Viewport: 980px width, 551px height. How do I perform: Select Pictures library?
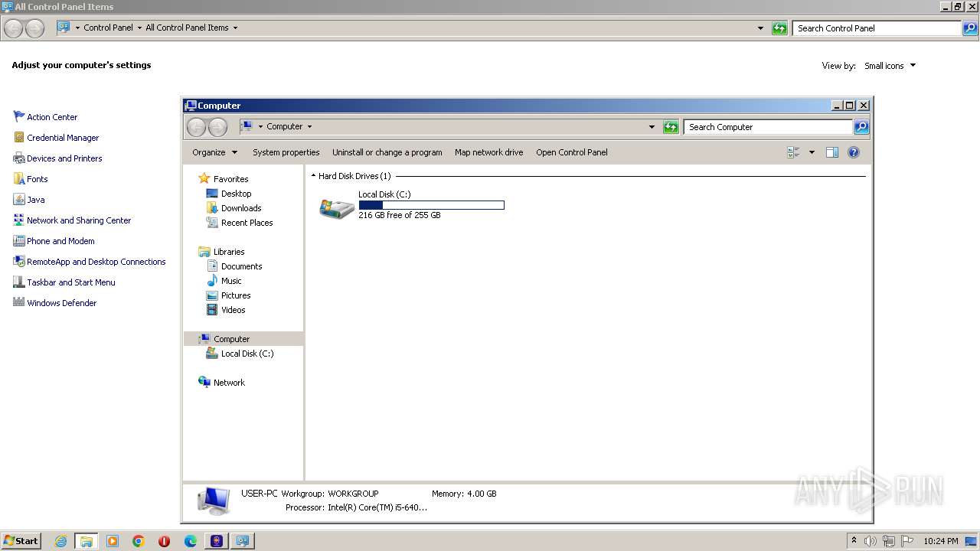[x=236, y=295]
